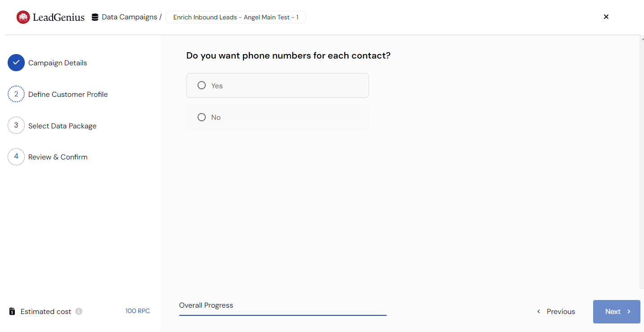Select the No radio button
Viewport: 644px width, 332px height.
pos(202,117)
